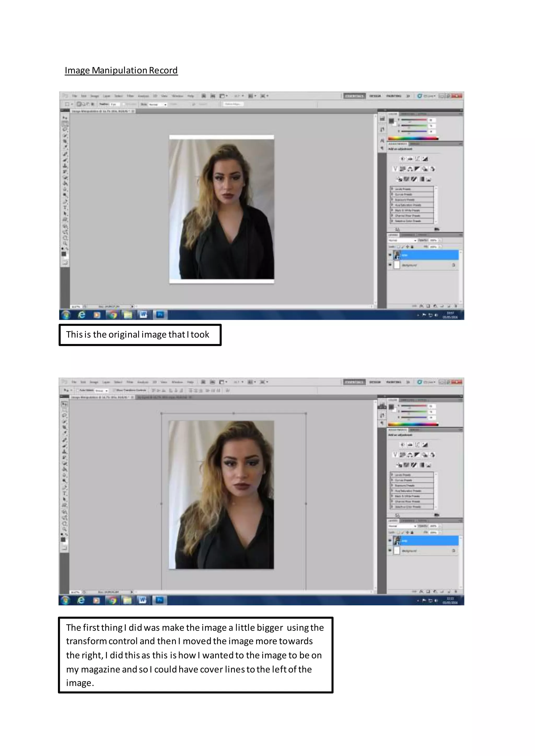Add a Vibrance adjustment in first screenshot
The image size is (535, 756).
[395, 169]
